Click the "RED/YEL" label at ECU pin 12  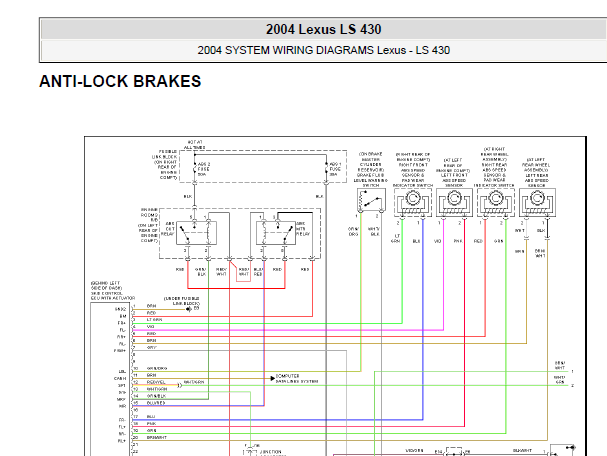156,382
